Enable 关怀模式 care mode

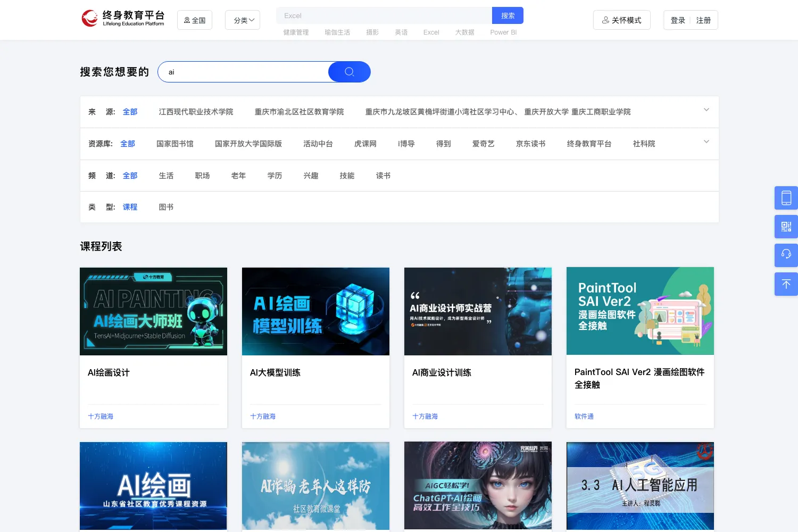[621, 20]
